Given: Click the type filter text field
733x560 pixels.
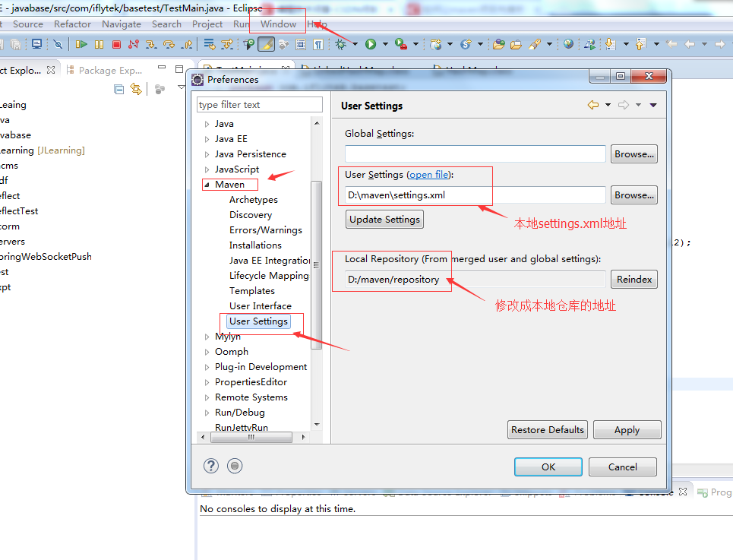Looking at the screenshot, I should point(260,105).
